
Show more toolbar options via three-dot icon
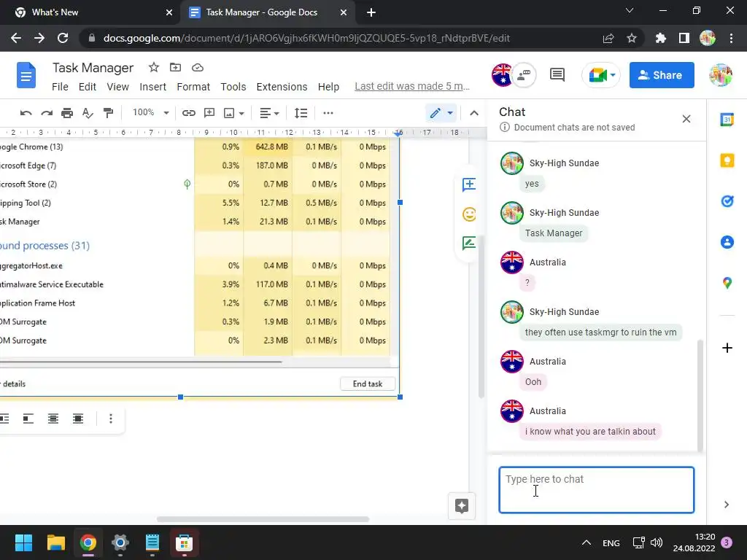(x=328, y=113)
